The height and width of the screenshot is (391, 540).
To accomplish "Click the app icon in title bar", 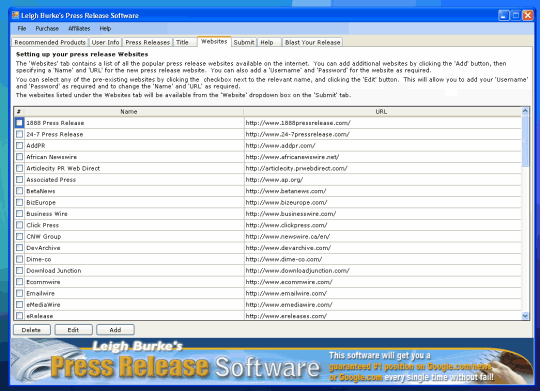I will point(15,15).
